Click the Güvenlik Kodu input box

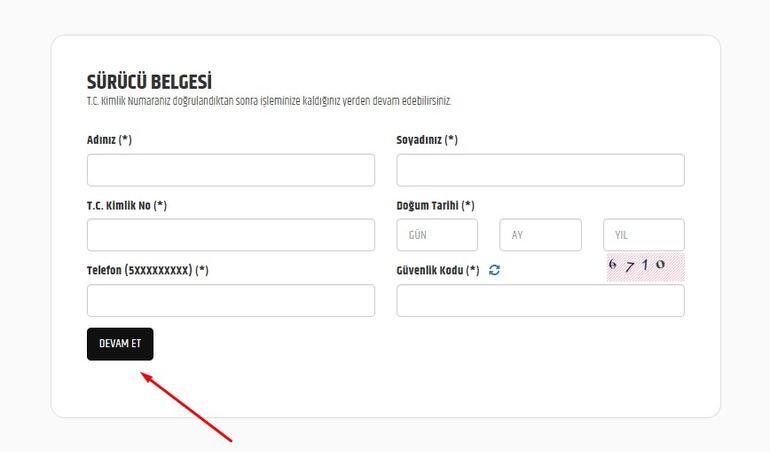coord(540,300)
